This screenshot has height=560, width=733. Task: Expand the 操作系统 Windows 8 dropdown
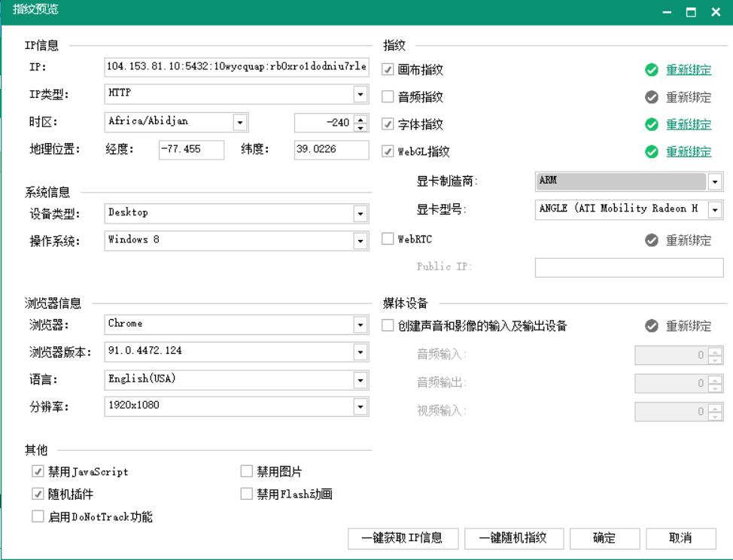[360, 241]
